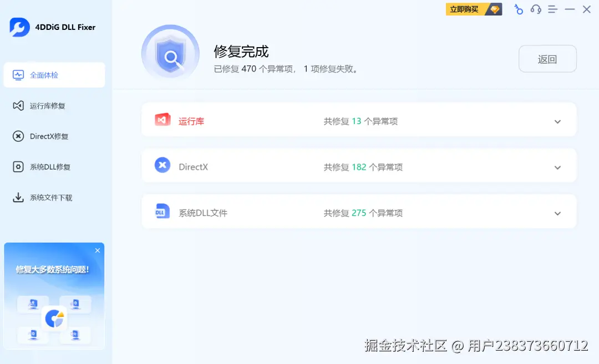Click the red 运行库 category icon
The width and height of the screenshot is (599, 364).
163,120
